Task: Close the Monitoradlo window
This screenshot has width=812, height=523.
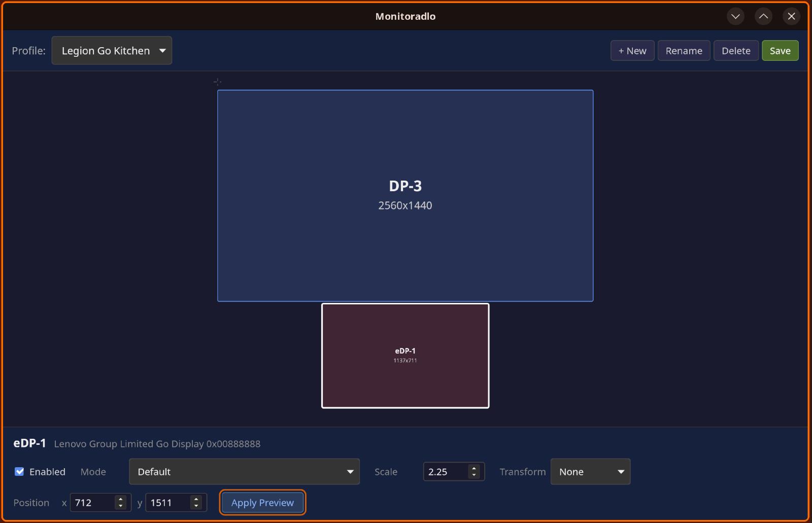Action: coord(791,16)
